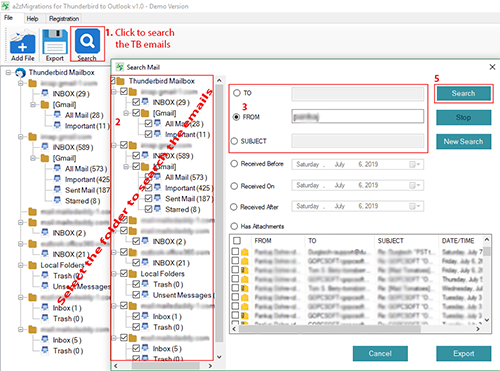Open the Help menu

pos(32,19)
